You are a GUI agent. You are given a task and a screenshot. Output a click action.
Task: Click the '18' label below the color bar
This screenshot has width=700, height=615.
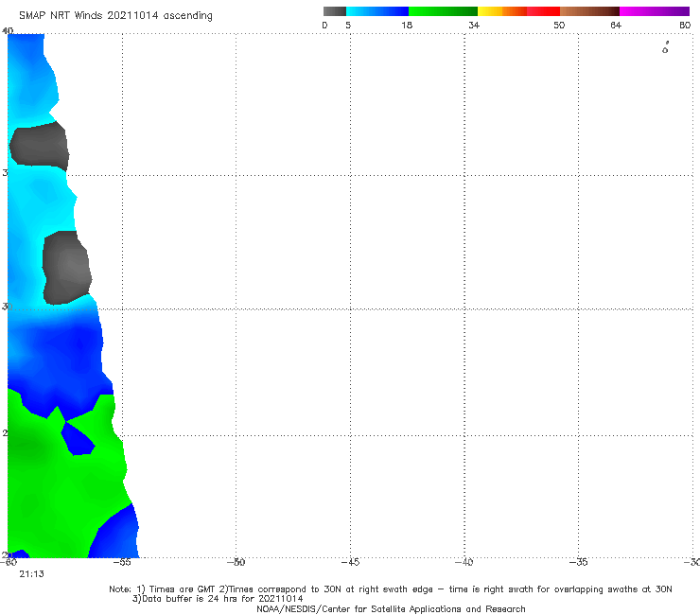tap(407, 25)
